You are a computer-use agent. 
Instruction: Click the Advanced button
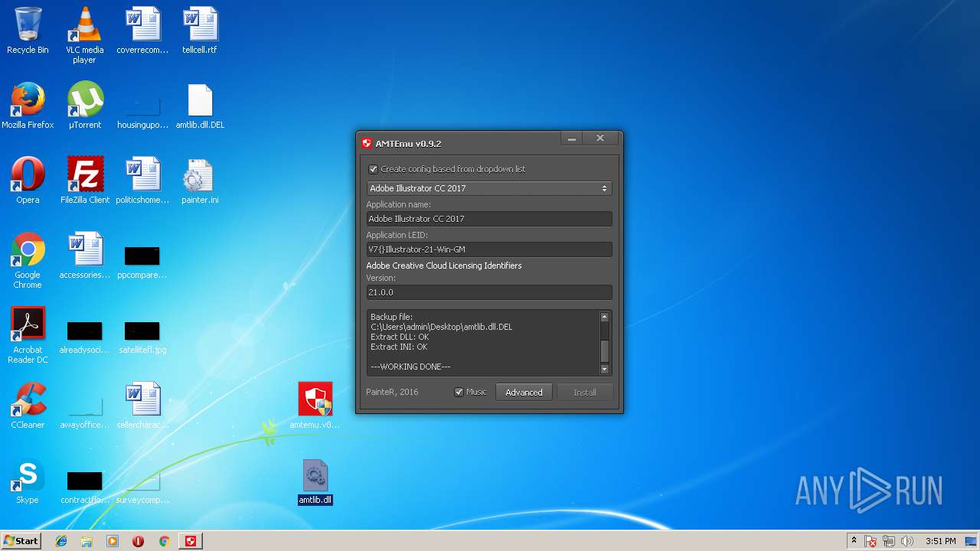(x=524, y=392)
